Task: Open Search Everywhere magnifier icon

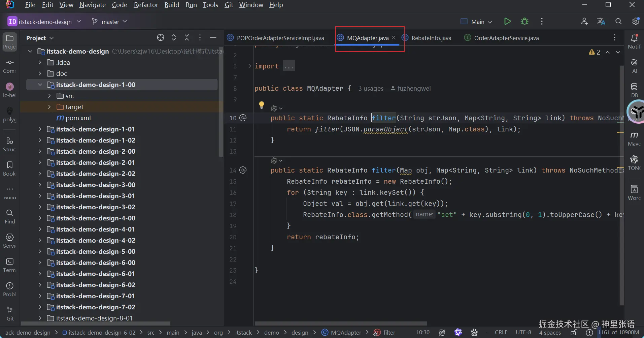Action: [x=618, y=22]
